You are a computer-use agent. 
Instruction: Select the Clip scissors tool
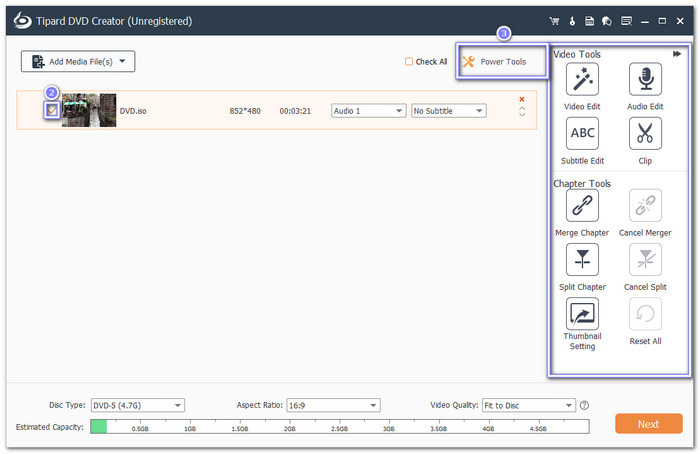645,133
